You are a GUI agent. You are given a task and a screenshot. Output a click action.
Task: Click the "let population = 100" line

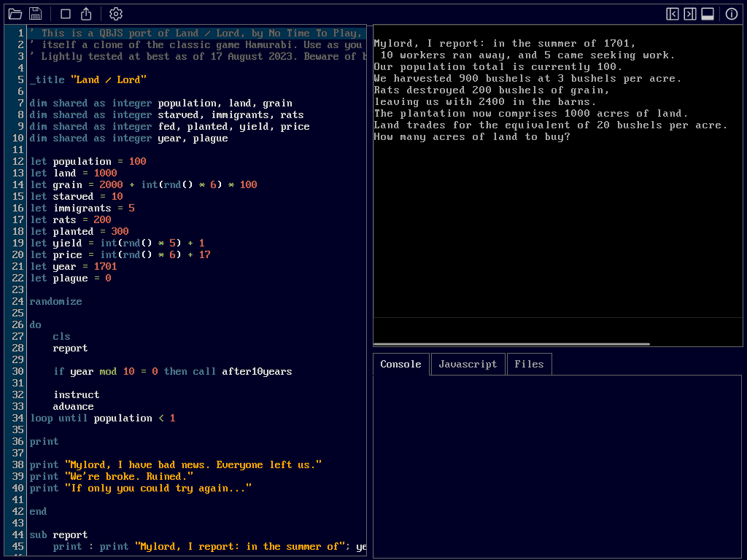pyautogui.click(x=88, y=161)
